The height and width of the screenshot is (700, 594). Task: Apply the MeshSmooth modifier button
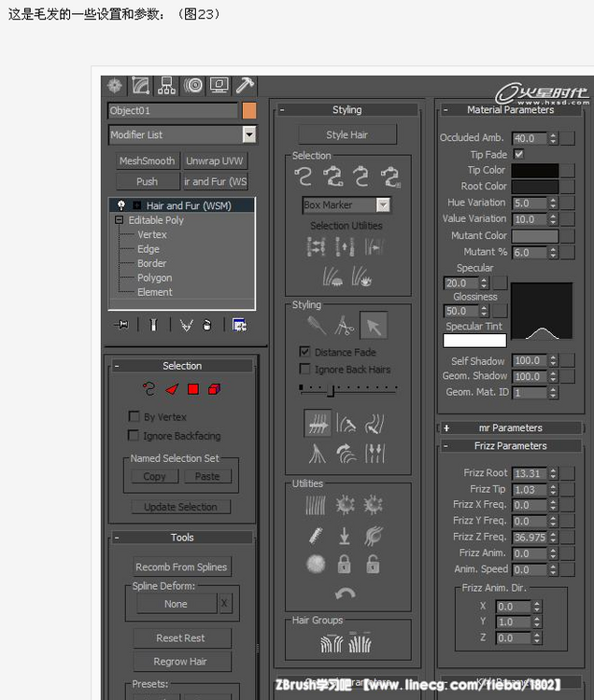148,161
